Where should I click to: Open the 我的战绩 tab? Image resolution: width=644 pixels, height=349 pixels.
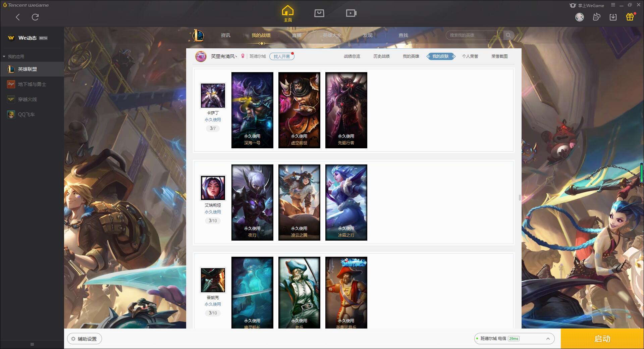tap(261, 35)
